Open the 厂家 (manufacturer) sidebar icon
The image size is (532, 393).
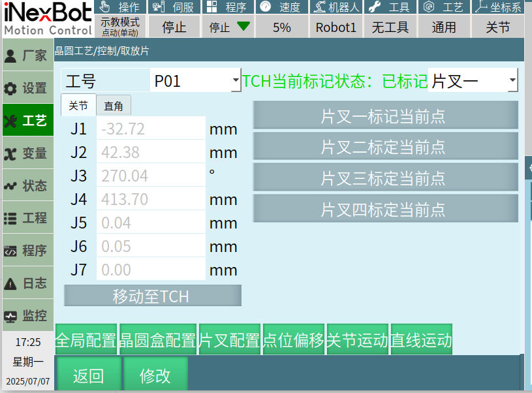[x=10, y=55]
